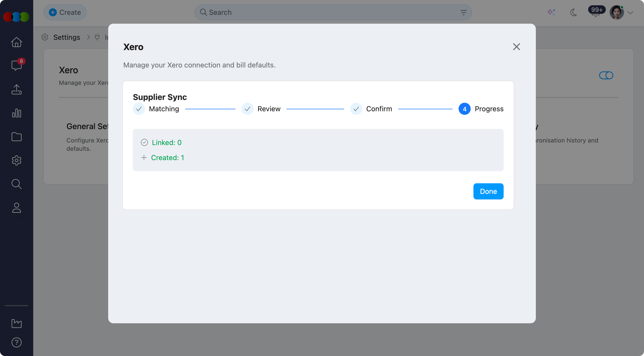
Task: Open the search filter options icon
Action: point(463,12)
